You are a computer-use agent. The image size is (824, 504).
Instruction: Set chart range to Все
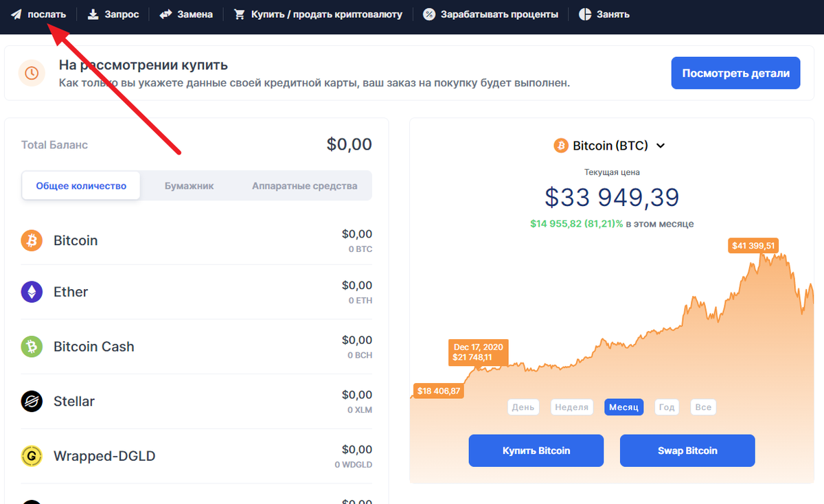703,407
